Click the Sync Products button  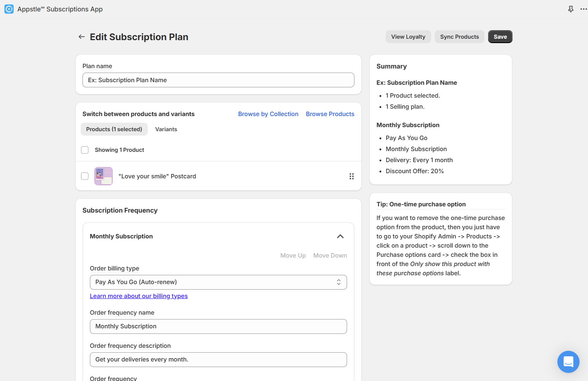459,37
